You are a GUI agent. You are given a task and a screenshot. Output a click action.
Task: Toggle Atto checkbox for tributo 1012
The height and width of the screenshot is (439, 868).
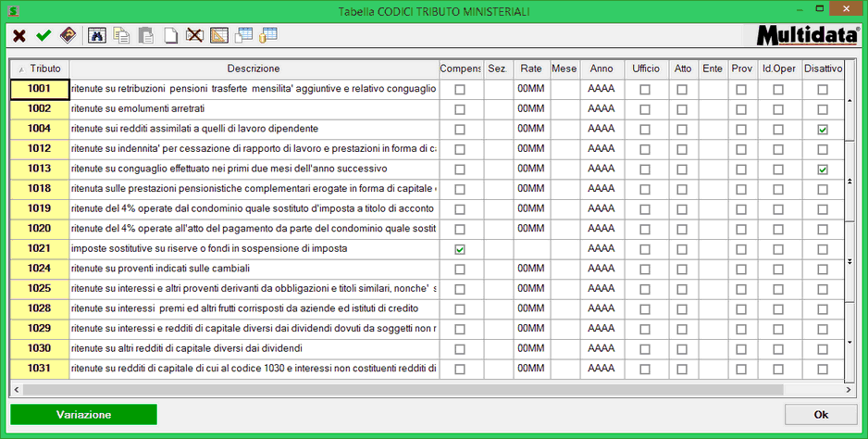682,149
